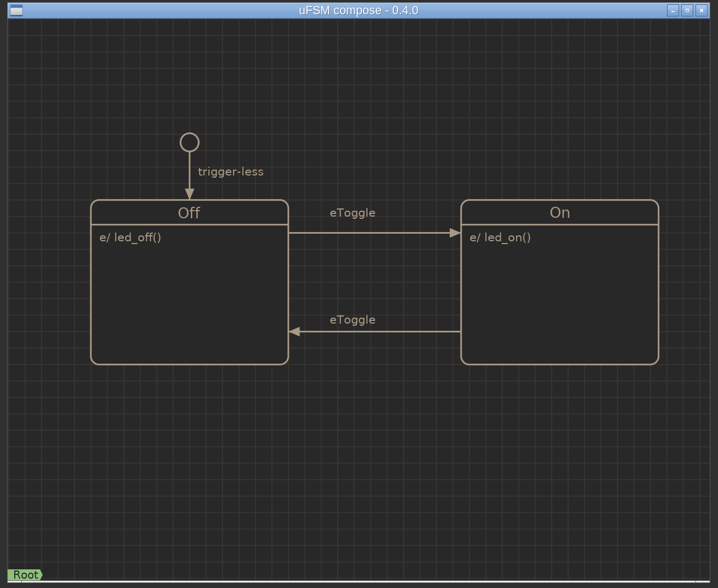Click the initial state circle
718x588 pixels.
[x=190, y=143]
